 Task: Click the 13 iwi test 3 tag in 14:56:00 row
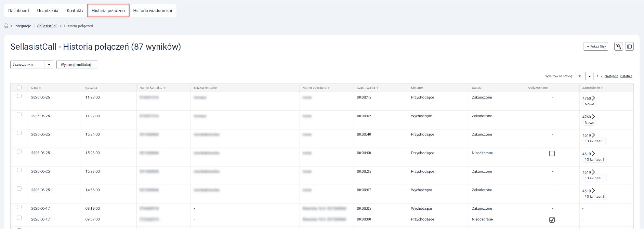coord(594,197)
